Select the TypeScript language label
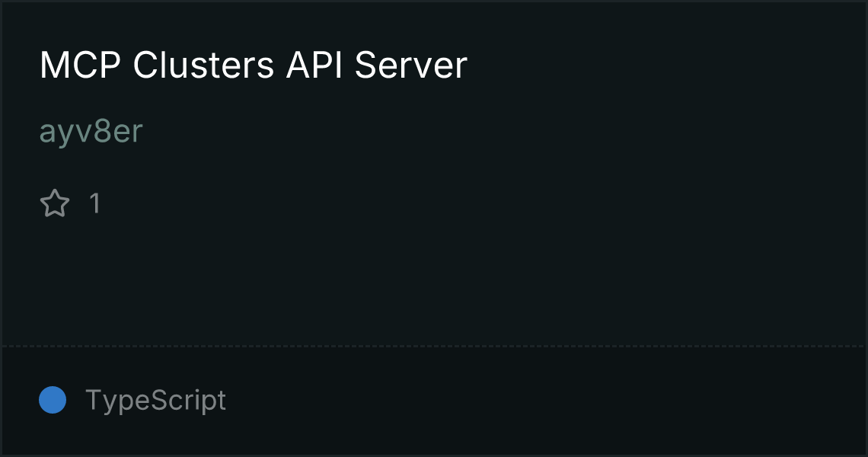 [x=155, y=400]
